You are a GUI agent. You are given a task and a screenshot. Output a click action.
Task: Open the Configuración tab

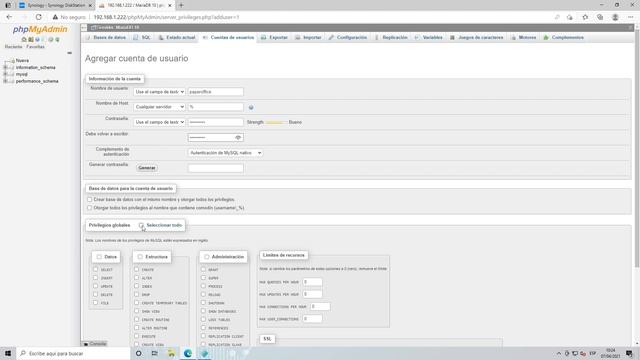click(x=348, y=38)
